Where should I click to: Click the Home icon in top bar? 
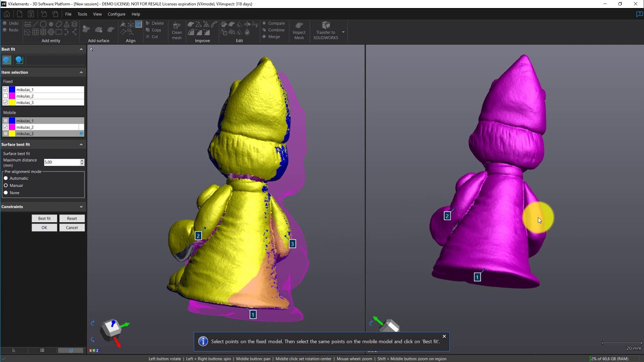[x=7, y=14]
